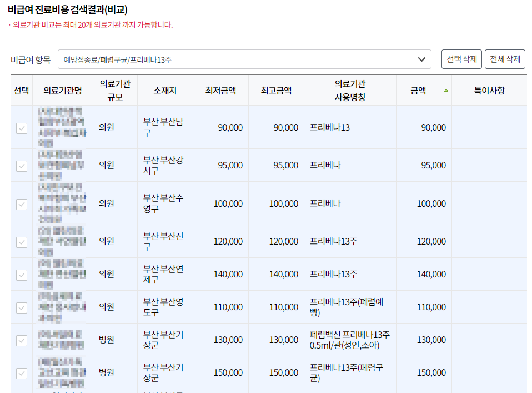The width and height of the screenshot is (532, 393).
Task: Check the checkbox for the 부산수영구 row
Action: coord(21,203)
